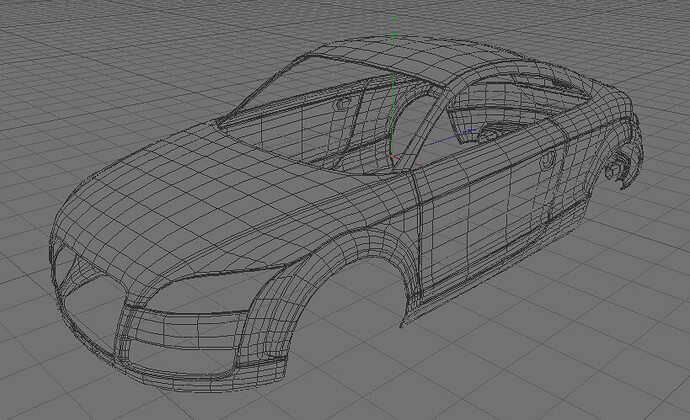Click the Y axis label above the arrow
Viewport: 690px width, 420px height.
pyautogui.click(x=395, y=20)
